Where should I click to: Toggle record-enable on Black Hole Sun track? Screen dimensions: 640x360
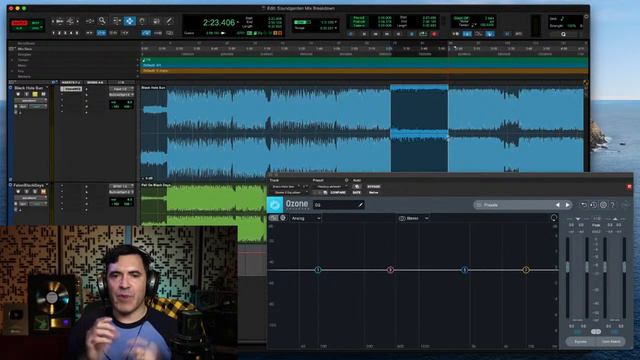pos(18,94)
